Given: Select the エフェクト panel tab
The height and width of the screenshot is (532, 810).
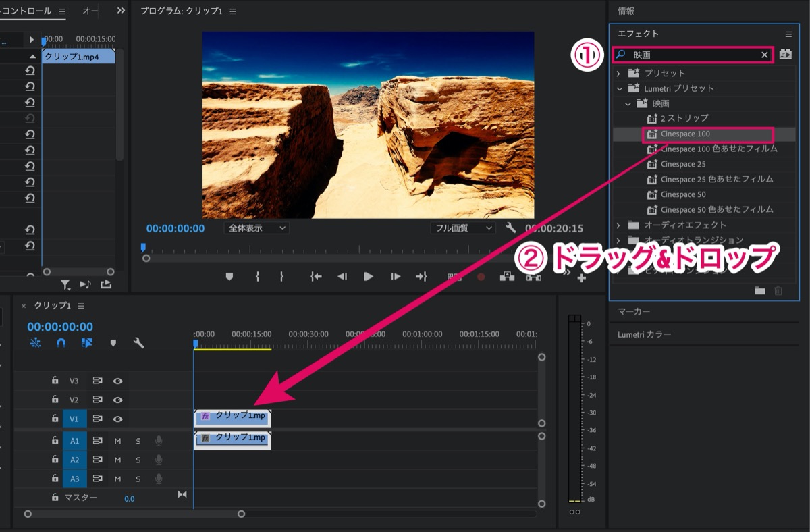Looking at the screenshot, I should point(638,34).
